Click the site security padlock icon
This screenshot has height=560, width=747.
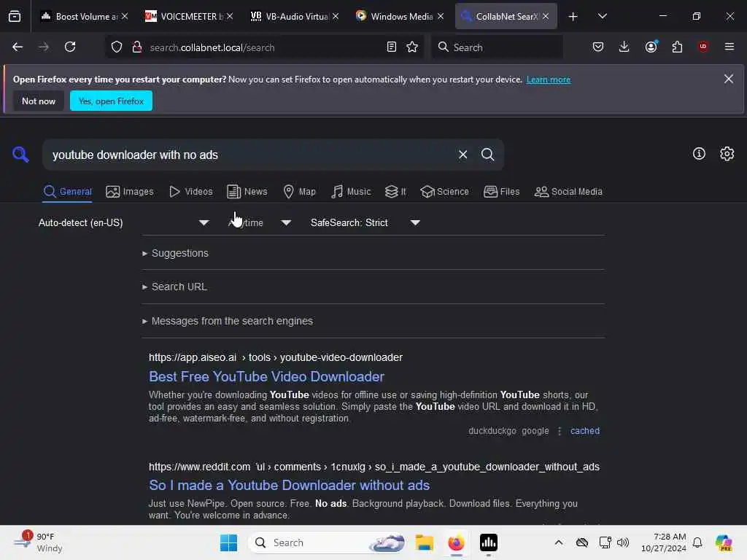(137, 47)
